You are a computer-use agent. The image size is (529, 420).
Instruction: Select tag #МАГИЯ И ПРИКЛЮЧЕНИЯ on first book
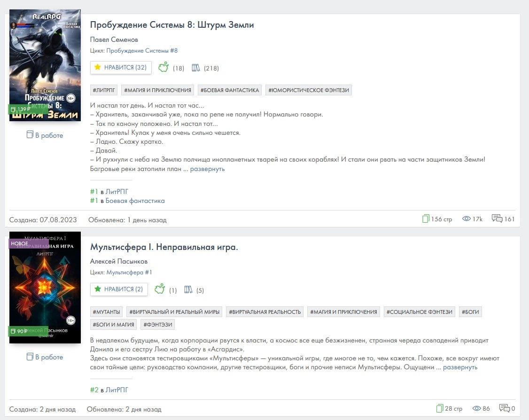[157, 90]
